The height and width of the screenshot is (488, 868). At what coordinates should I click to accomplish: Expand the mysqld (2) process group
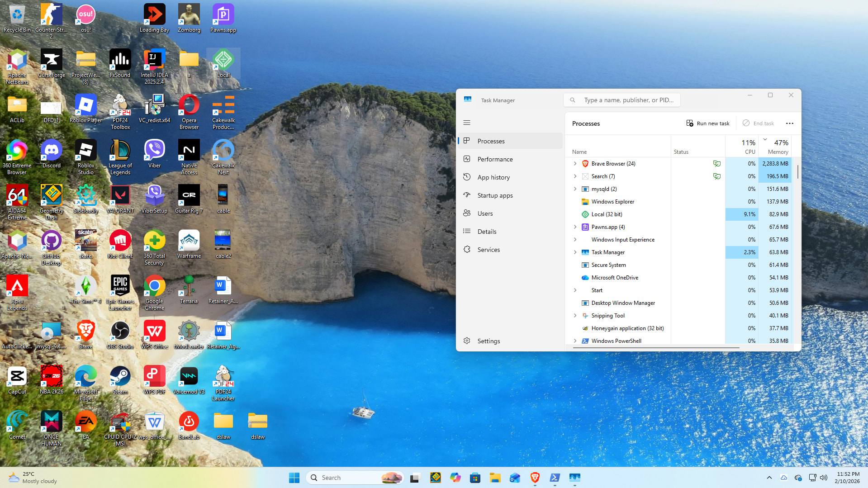click(x=575, y=189)
